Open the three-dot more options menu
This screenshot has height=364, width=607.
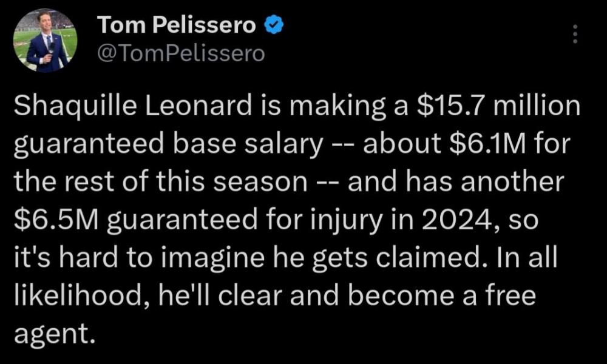click(x=575, y=34)
